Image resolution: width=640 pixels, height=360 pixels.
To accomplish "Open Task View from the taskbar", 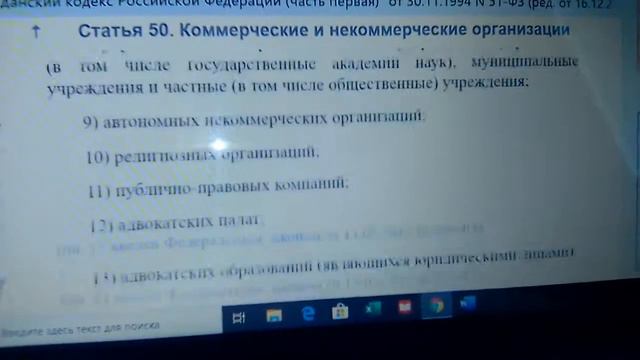I will tap(239, 318).
